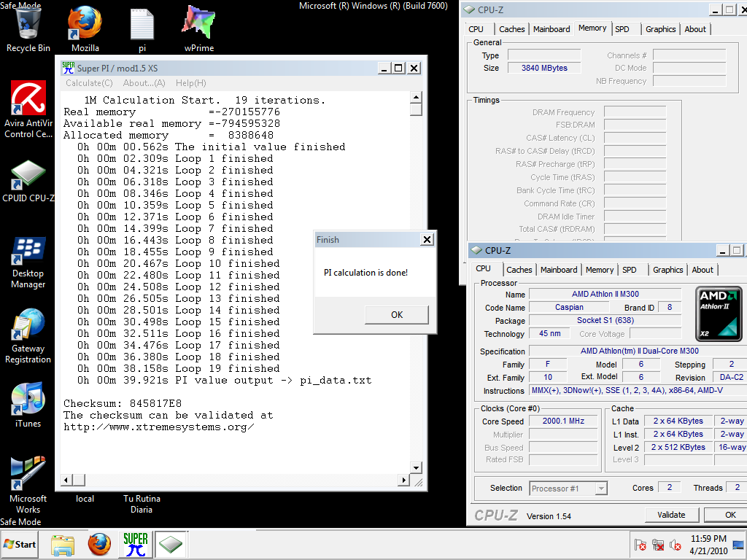Image resolution: width=747 pixels, height=560 pixels.
Task: Open the About...(A) menu in Super PI
Action: (x=144, y=83)
